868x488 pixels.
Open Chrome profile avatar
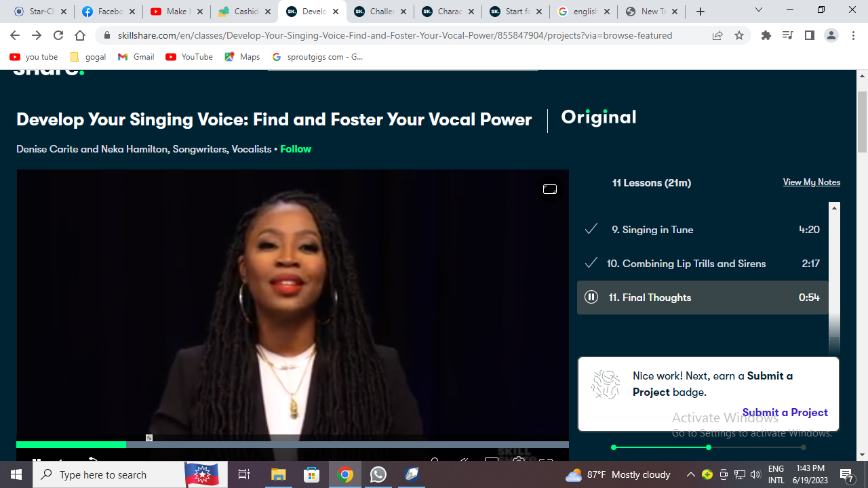(831, 35)
